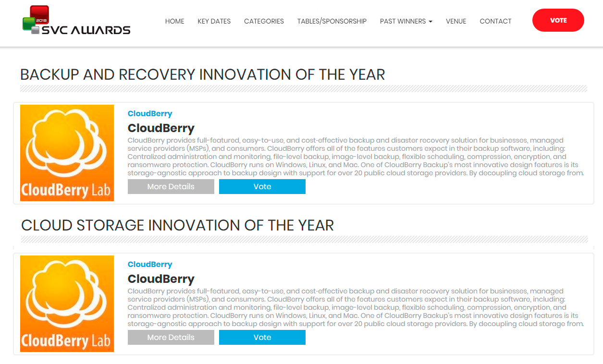Click More Details for Cloud Storage entry
Viewport: 603px width, 364px height.
(x=171, y=338)
